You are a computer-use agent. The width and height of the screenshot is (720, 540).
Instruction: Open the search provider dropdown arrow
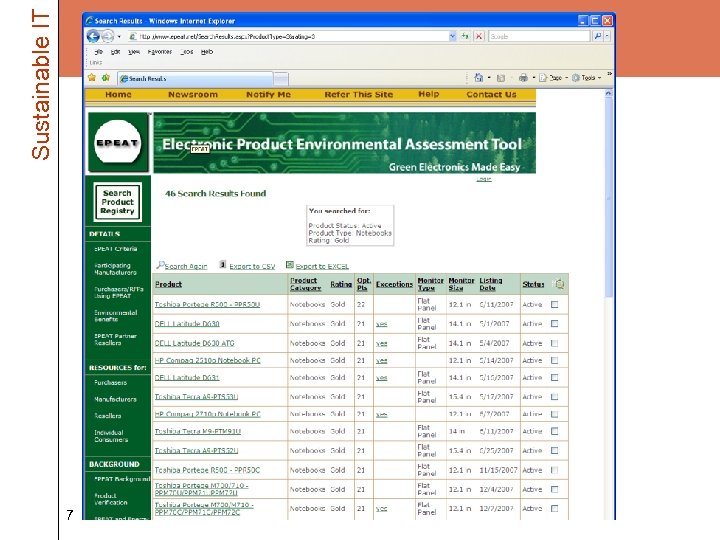coord(607,36)
